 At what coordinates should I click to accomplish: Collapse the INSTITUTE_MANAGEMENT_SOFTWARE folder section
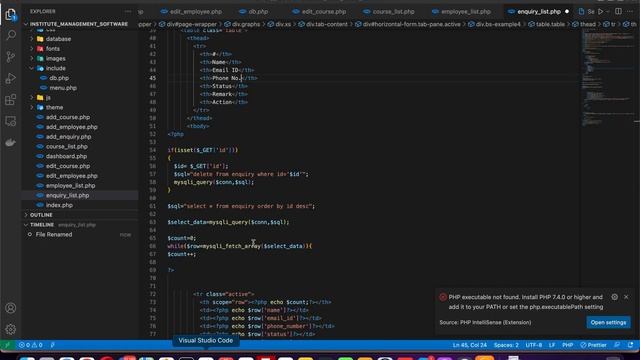click(80, 24)
